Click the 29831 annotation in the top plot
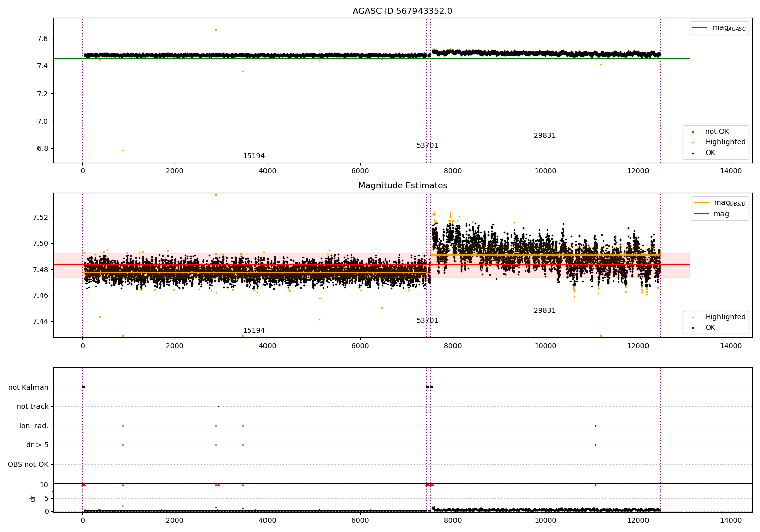760x532 pixels. pyautogui.click(x=545, y=136)
